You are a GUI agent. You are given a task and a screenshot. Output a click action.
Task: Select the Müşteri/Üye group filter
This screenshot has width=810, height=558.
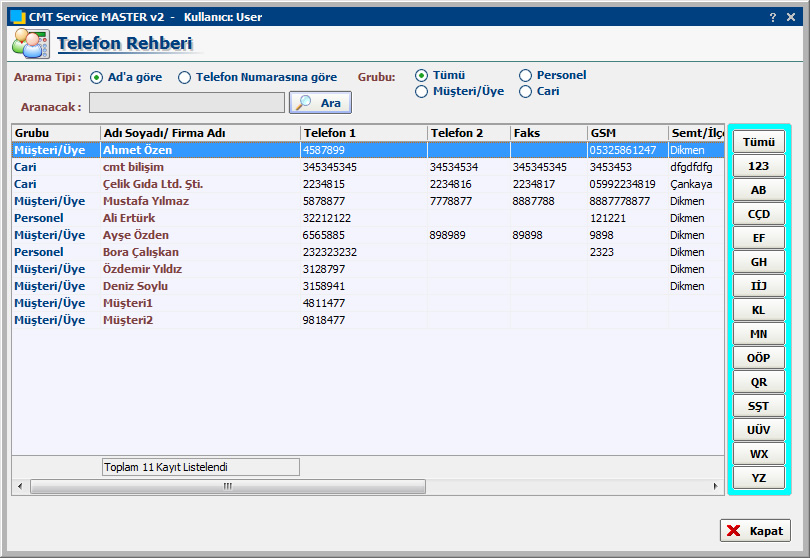tap(422, 92)
